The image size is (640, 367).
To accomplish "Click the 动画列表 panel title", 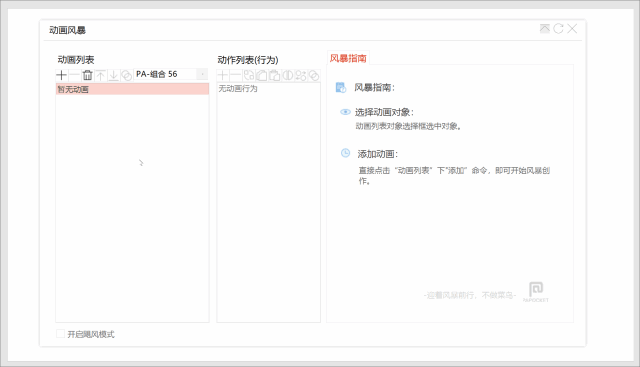I will pos(76,60).
